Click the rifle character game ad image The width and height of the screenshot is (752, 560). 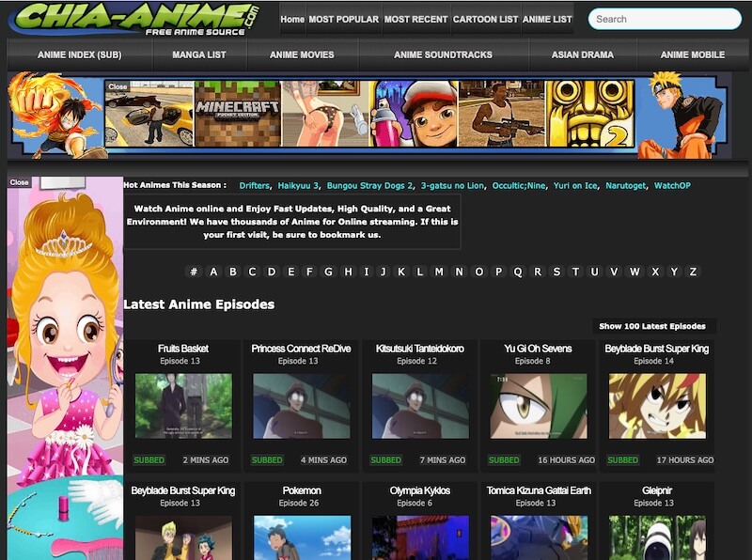502,114
